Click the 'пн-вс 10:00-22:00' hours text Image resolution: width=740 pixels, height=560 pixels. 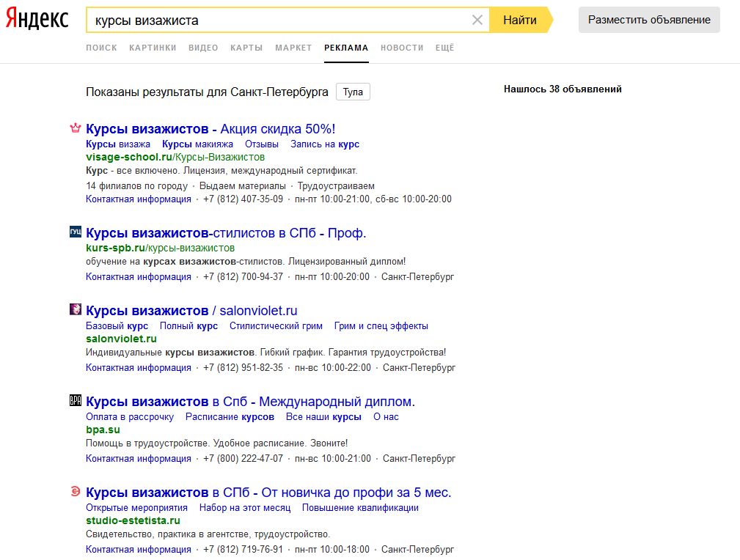pos(333,367)
